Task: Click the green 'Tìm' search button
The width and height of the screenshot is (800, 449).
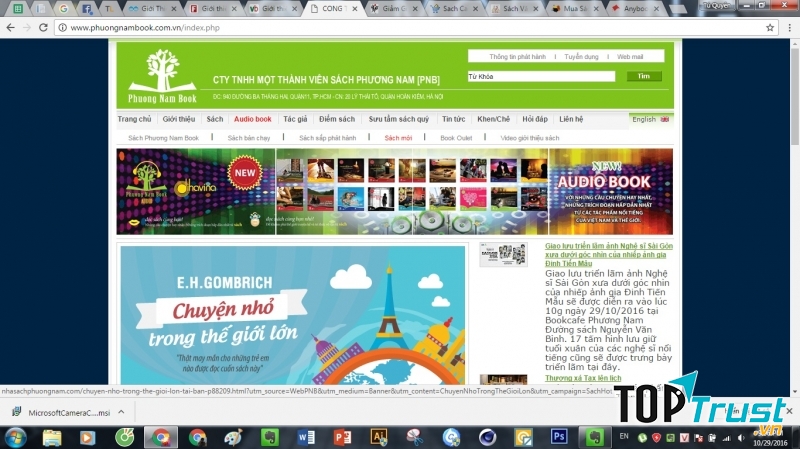Action: click(x=644, y=76)
